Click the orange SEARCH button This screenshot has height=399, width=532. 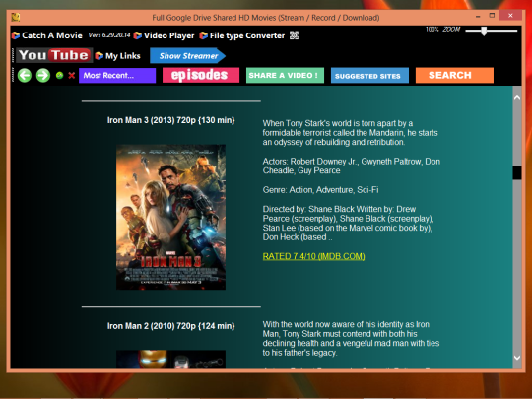point(454,75)
